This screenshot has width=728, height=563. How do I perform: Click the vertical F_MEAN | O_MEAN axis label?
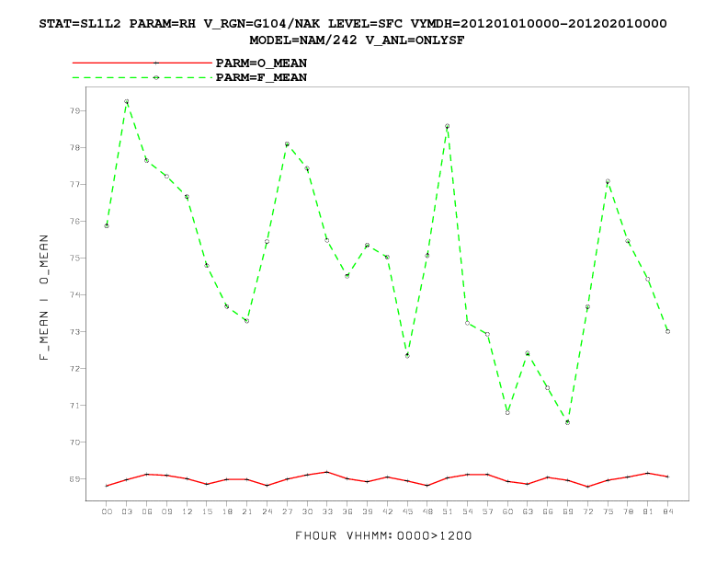pyautogui.click(x=43, y=298)
